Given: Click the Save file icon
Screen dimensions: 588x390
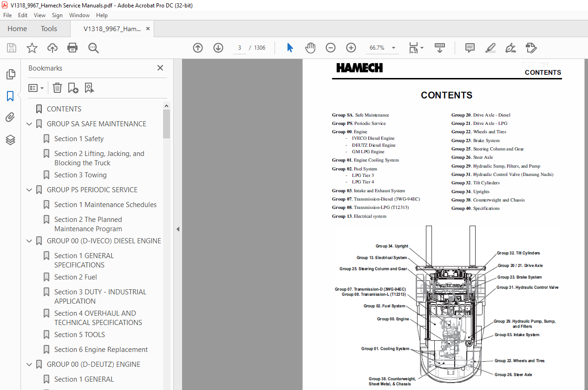Looking at the screenshot, I should pyautogui.click(x=12, y=48).
